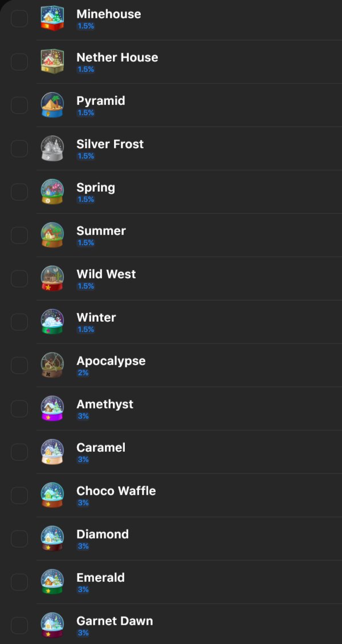Click the Pyramid 1.5% rarity badge
342x644 pixels.
point(85,113)
